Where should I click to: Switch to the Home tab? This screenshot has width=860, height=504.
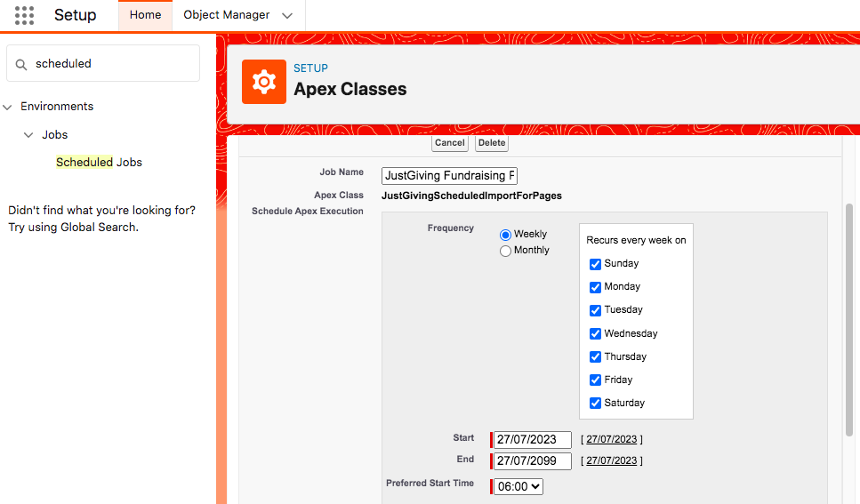click(145, 15)
